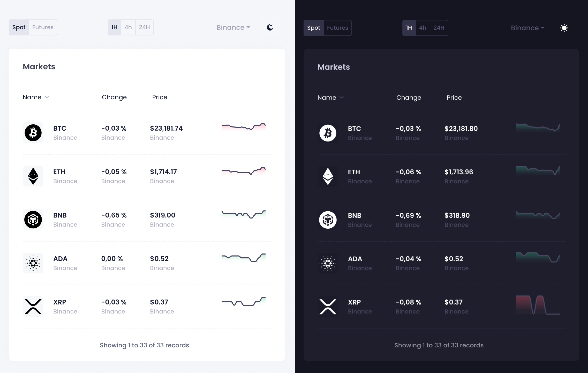Viewport: 588px width, 373px height.
Task: Click BTC price $23,181.74
Action: pyautogui.click(x=166, y=128)
